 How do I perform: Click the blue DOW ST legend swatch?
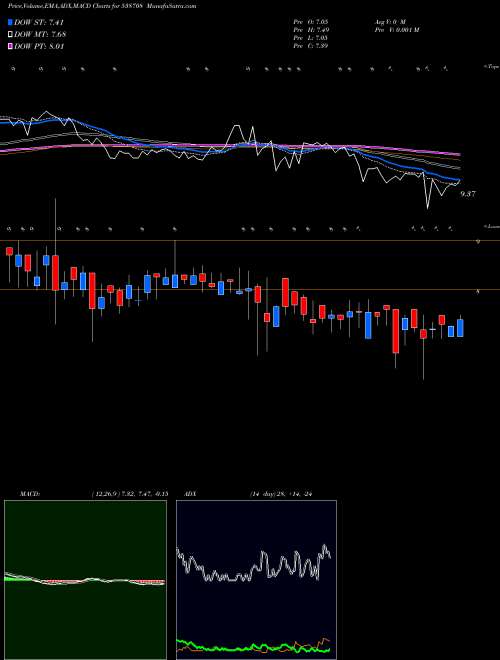11,22
